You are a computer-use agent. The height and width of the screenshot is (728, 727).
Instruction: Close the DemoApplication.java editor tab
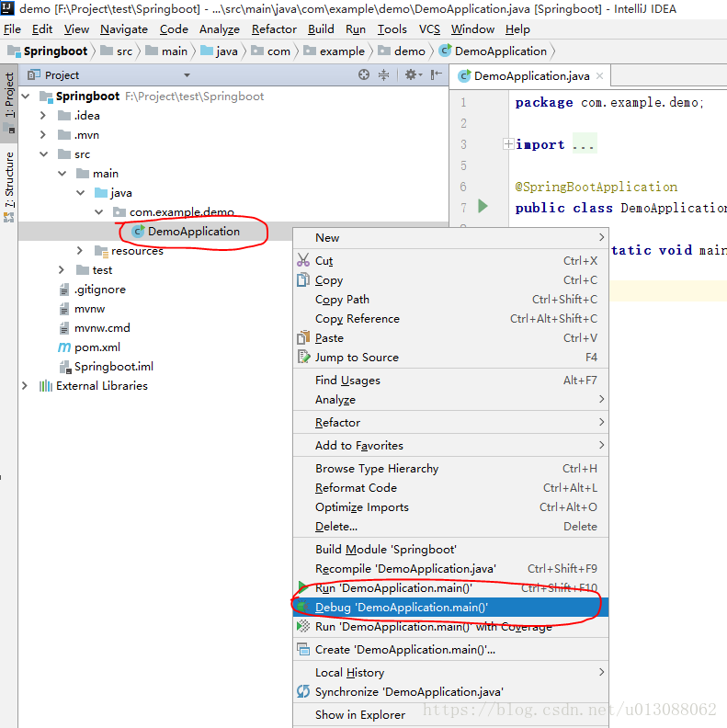599,75
